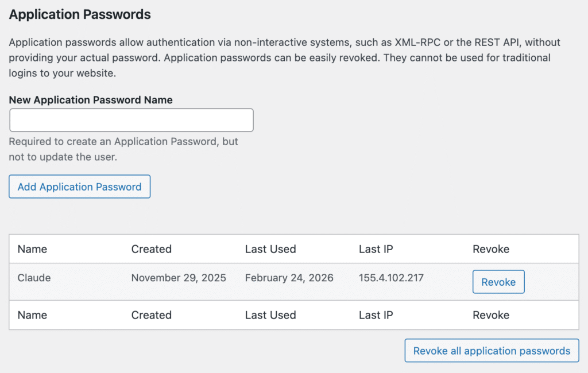The width and height of the screenshot is (588, 373).
Task: Click the Created header at table top
Action: coord(151,249)
